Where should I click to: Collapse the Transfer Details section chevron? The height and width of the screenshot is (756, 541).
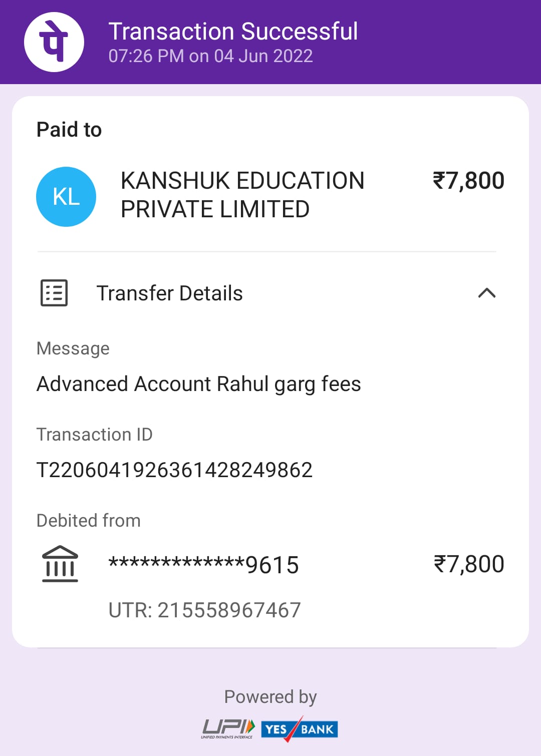(x=486, y=293)
